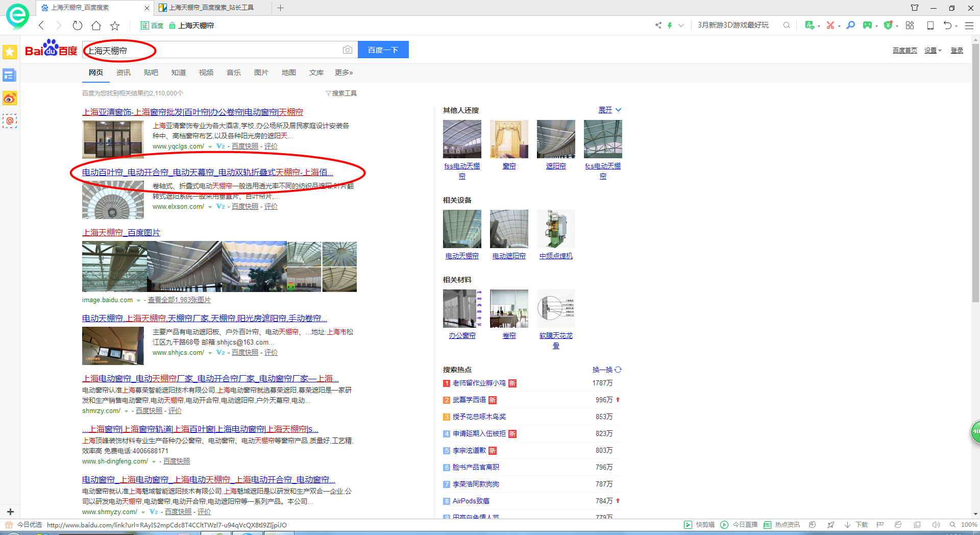The image size is (980, 535).
Task: Click the browser forward arrow
Action: coord(59,26)
